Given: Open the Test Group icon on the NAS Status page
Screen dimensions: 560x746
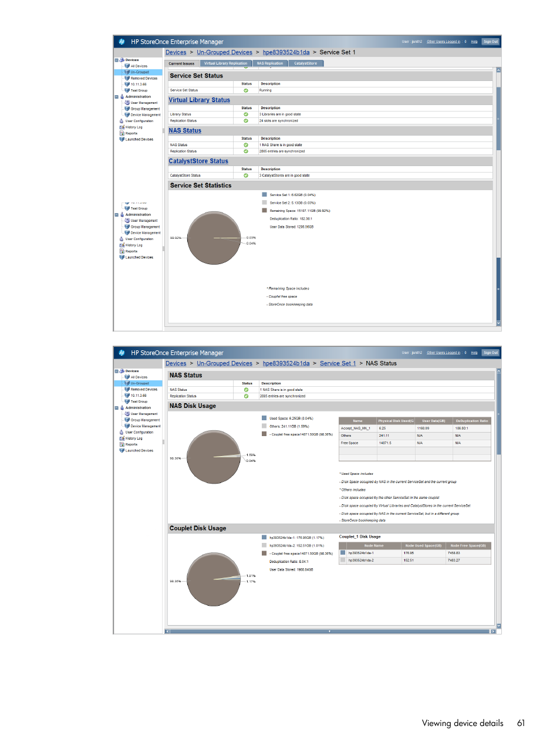Looking at the screenshot, I should click(127, 401).
